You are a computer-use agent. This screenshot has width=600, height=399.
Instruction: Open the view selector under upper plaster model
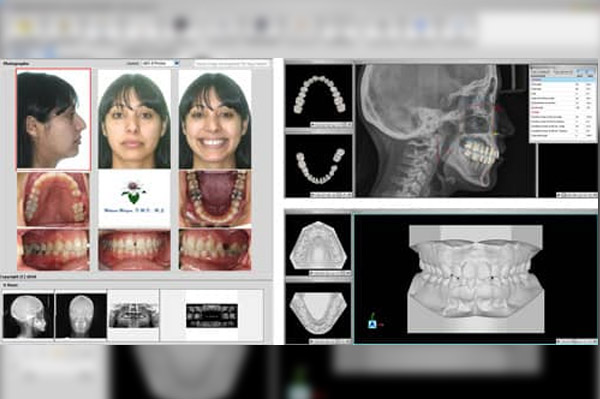(x=330, y=273)
